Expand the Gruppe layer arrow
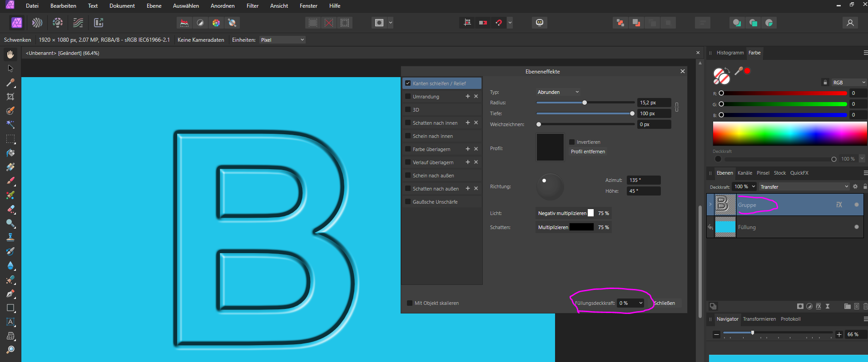868x362 pixels. tap(710, 205)
